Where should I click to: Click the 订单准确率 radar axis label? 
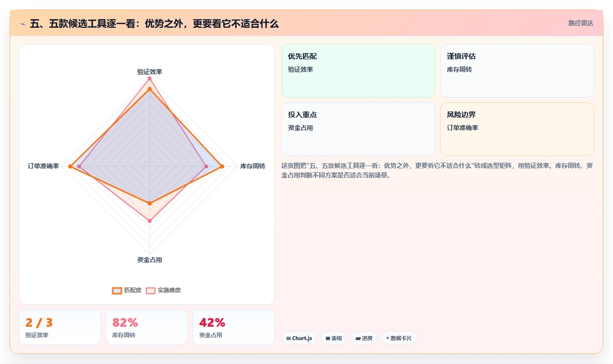tap(43, 166)
